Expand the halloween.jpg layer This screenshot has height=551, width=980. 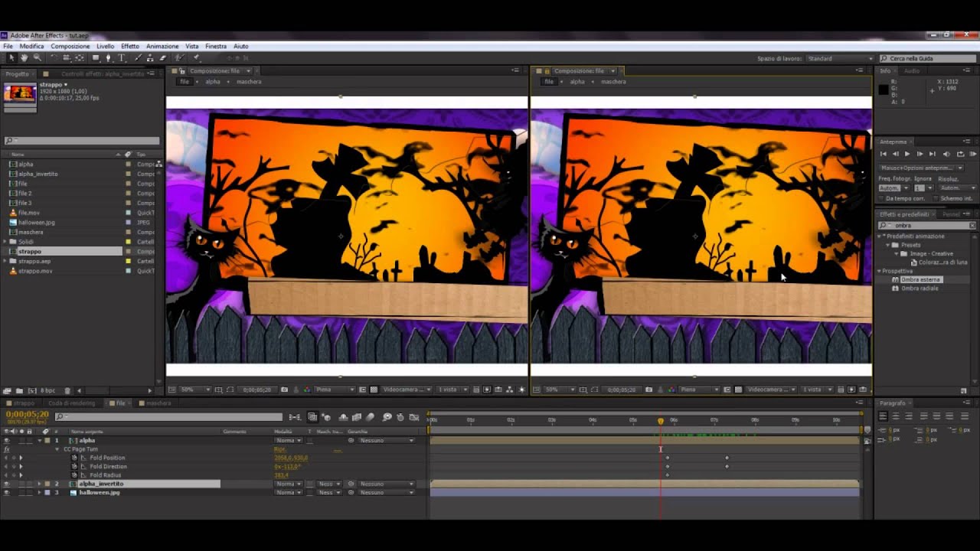pos(40,492)
